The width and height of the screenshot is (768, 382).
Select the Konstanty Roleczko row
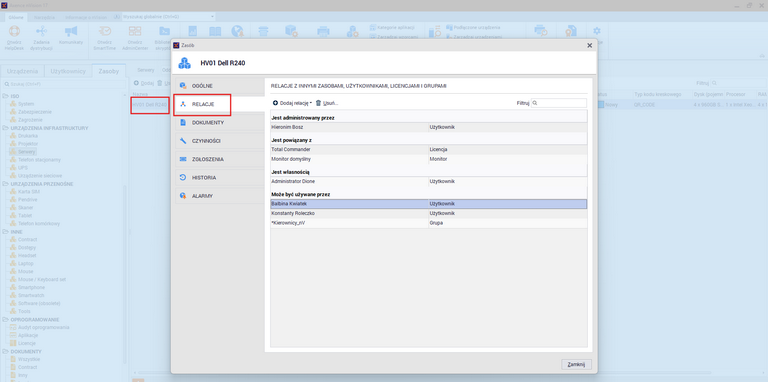coord(429,214)
